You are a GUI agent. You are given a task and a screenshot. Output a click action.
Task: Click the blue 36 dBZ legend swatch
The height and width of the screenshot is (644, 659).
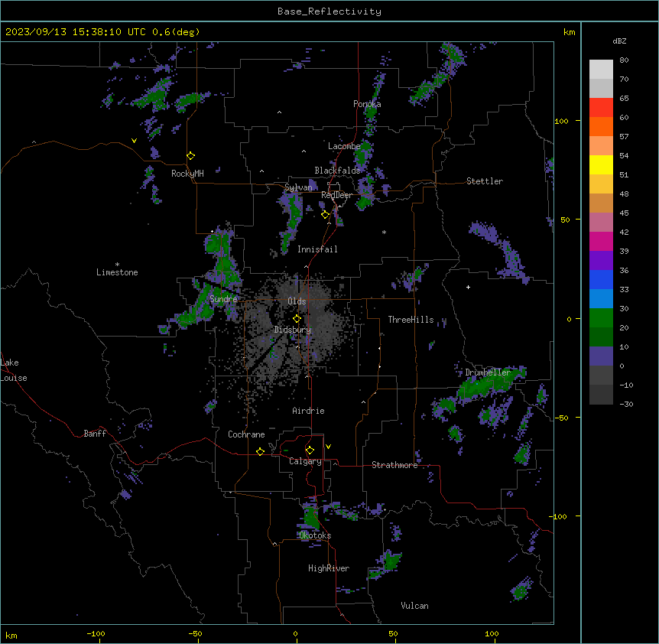pos(601,279)
